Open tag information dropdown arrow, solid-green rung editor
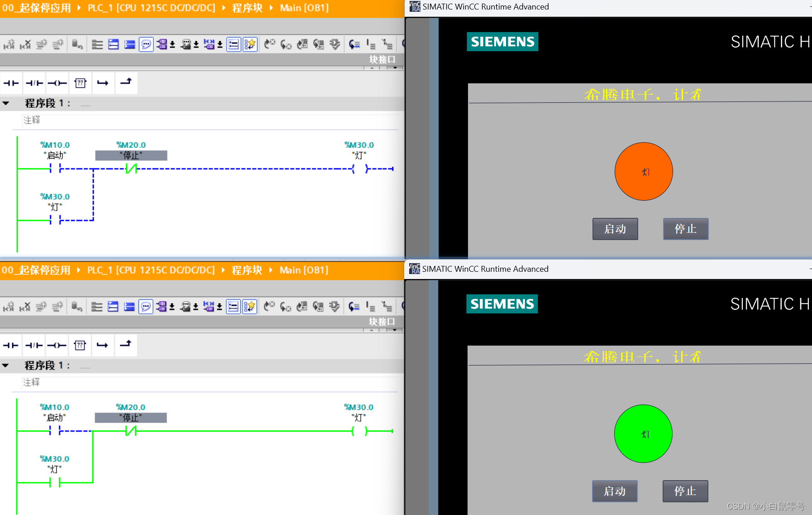812x515 pixels. point(196,307)
